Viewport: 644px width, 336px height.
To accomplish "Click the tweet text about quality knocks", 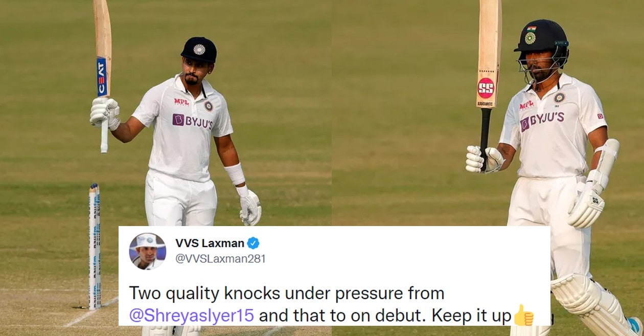I will tap(331, 304).
